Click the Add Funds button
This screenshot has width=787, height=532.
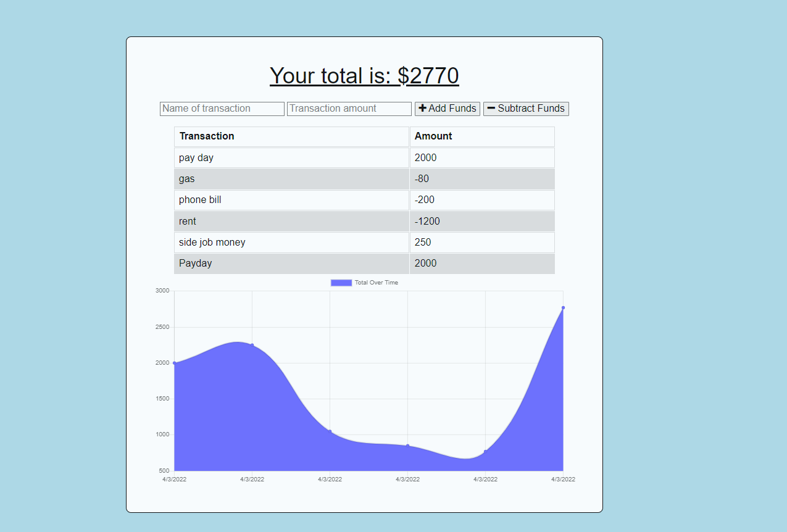(x=447, y=108)
